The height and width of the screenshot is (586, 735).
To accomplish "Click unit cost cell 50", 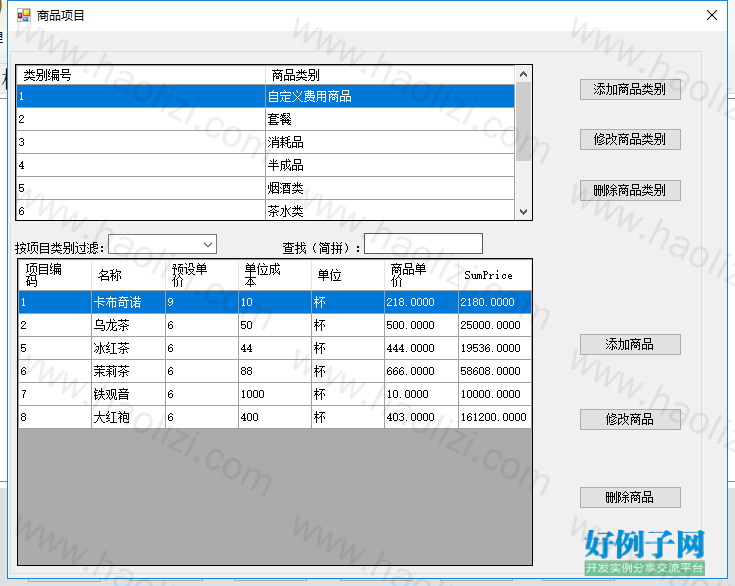I will [x=275, y=325].
